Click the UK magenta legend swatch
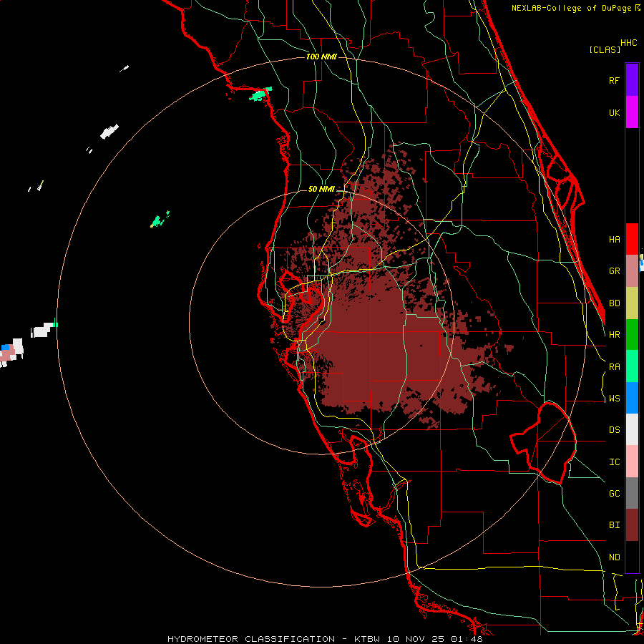Screen dimensions: 644x644 632,112
